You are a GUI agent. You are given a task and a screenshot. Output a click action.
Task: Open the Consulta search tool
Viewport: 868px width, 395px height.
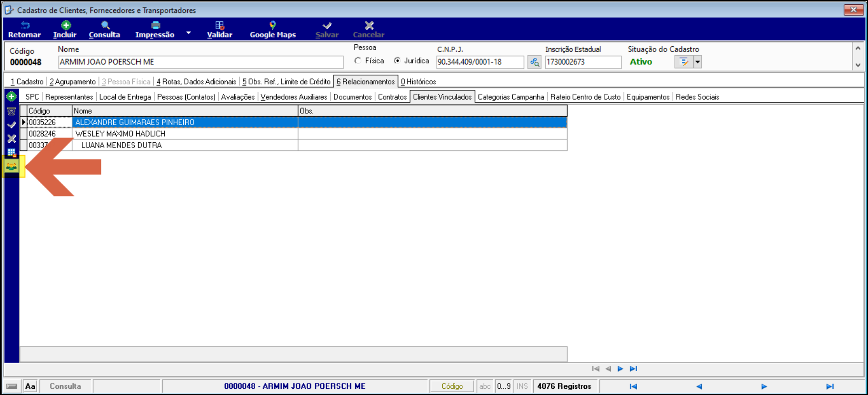click(104, 30)
